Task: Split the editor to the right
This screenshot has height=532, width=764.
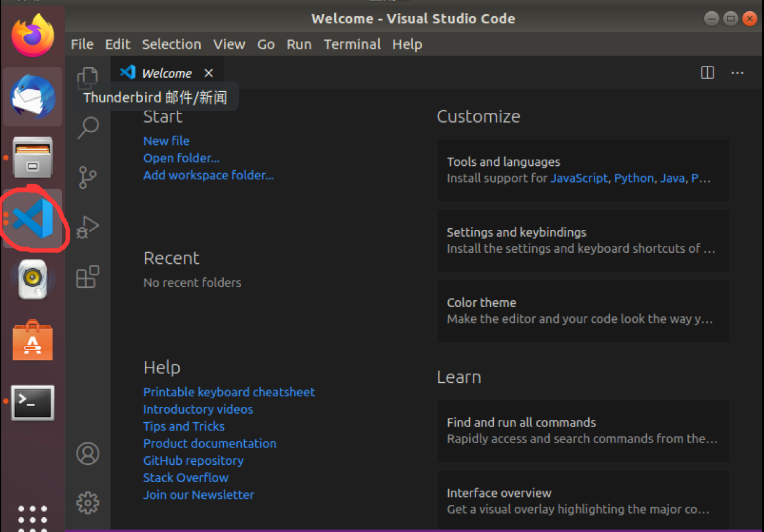Action: tap(707, 73)
